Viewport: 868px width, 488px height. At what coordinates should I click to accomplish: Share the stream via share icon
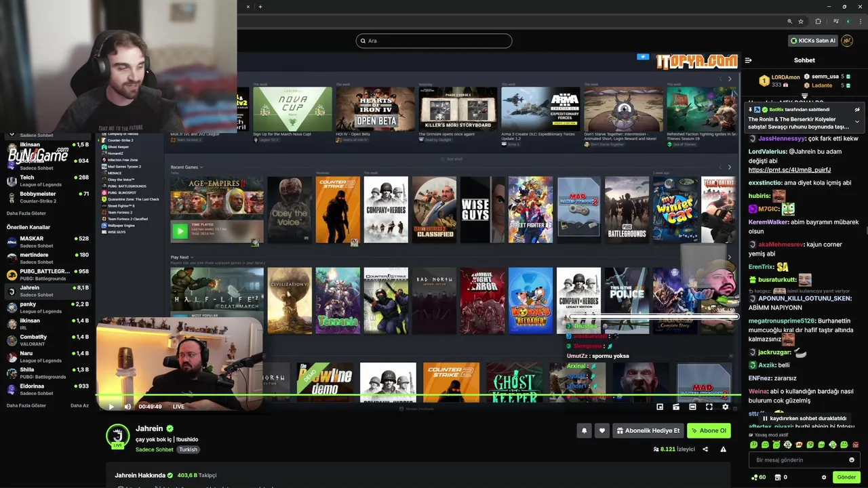click(705, 449)
